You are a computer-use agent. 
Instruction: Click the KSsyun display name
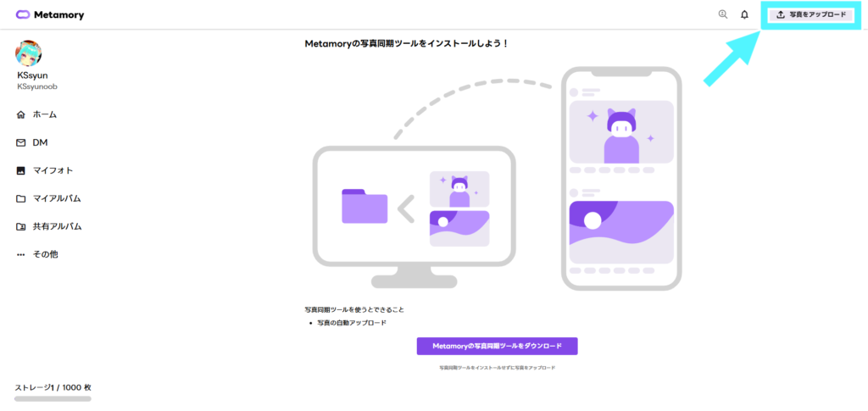[x=33, y=75]
